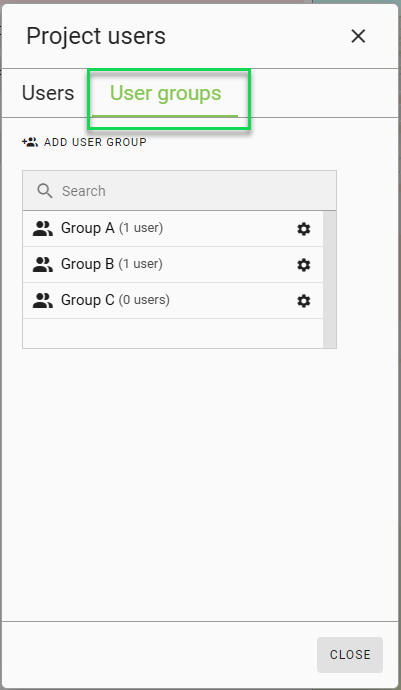This screenshot has height=690, width=401.
Task: Click the people icon beside Group A
Action: click(x=43, y=229)
